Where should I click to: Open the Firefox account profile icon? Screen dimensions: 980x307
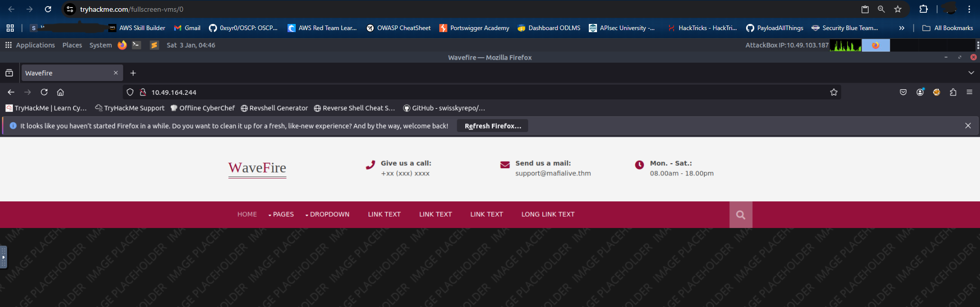coord(920,92)
